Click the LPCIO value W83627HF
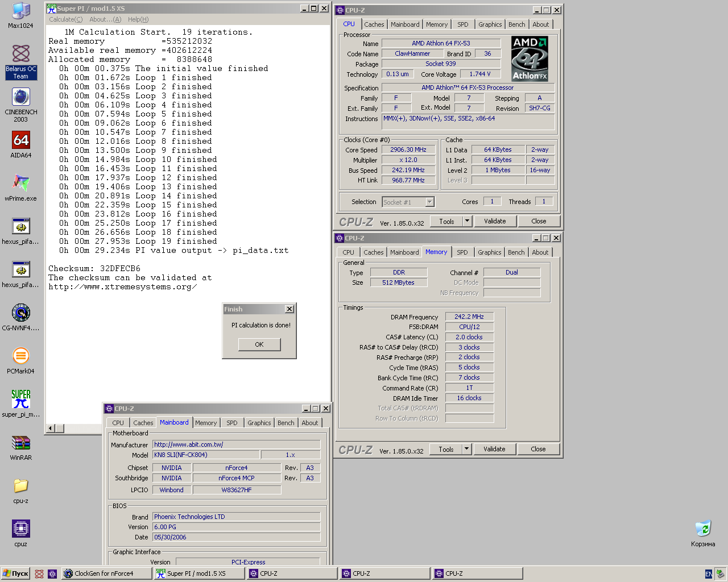Screen dimensions: 728x582 click(x=237, y=490)
